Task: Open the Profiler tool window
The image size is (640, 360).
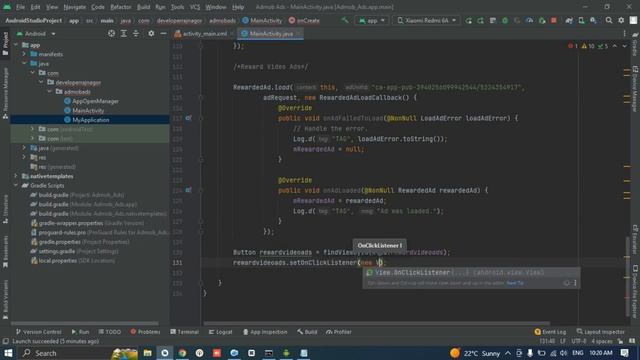Action: click(339, 332)
